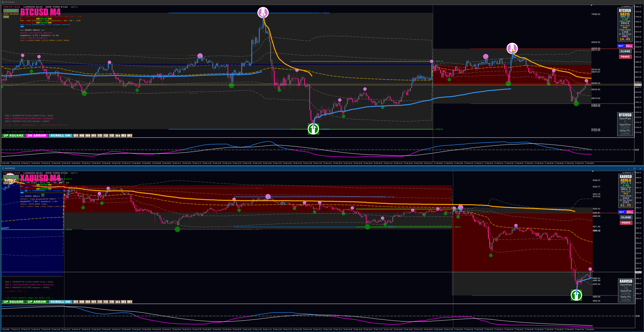Click the large green up-arrow marker on XAUUSD chart
This screenshot has width=644, height=332.
coord(576,295)
